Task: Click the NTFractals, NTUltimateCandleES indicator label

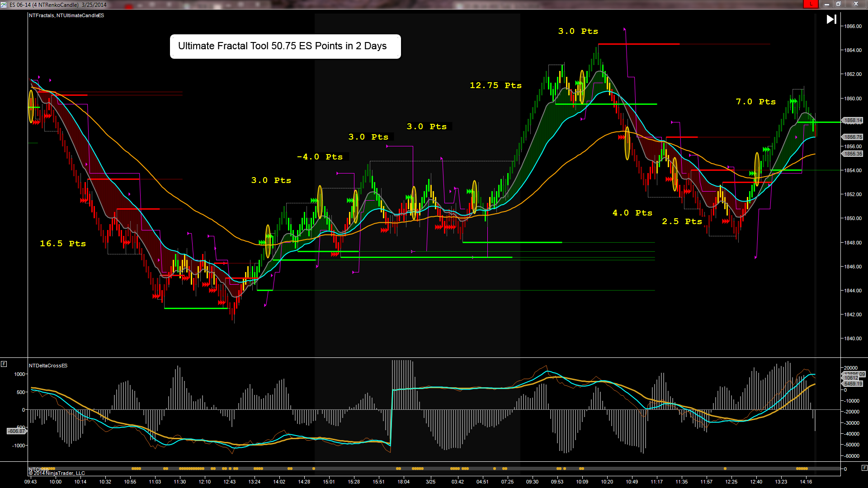Action: tap(66, 15)
